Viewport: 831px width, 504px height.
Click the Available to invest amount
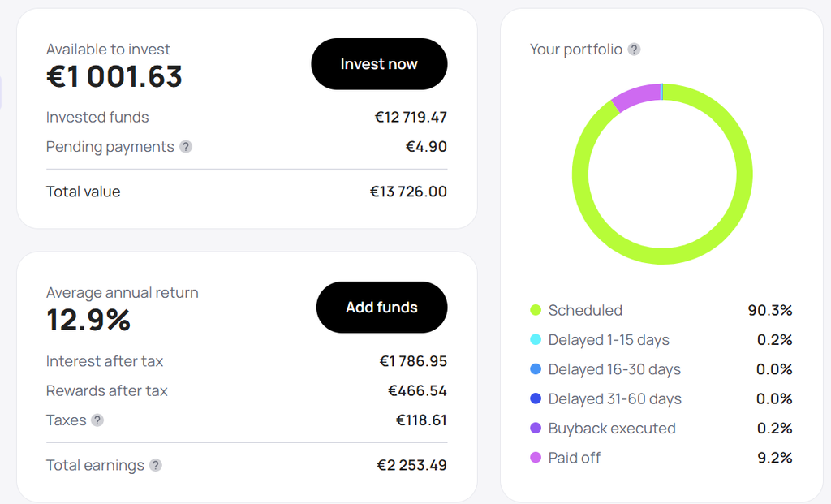(x=114, y=76)
